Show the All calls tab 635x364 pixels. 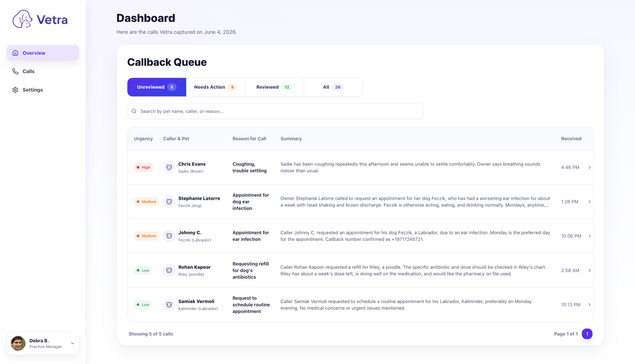pos(333,87)
